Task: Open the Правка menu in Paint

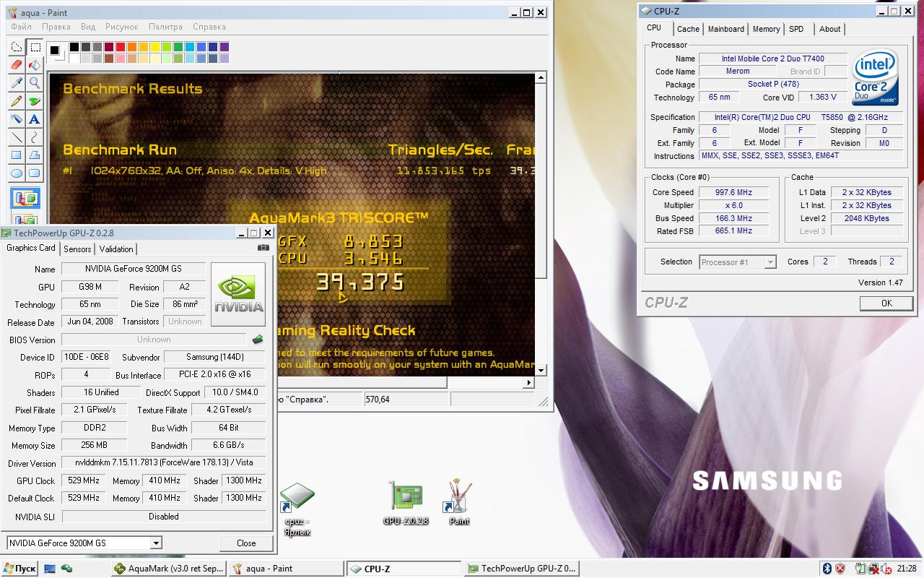Action: click(x=56, y=27)
